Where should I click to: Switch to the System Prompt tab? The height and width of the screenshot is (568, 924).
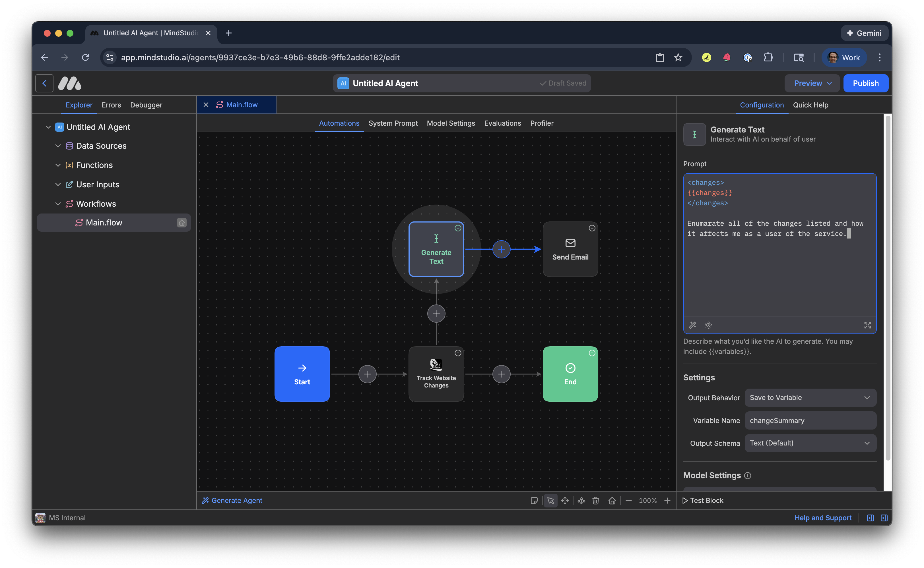pyautogui.click(x=393, y=123)
